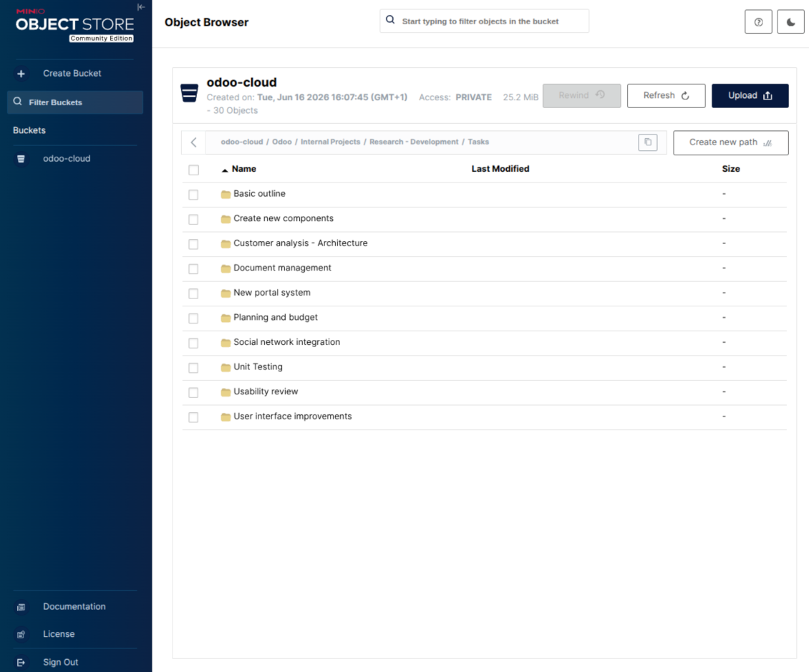Open the User interface improvements folder
Image resolution: width=809 pixels, height=672 pixels.
293,417
